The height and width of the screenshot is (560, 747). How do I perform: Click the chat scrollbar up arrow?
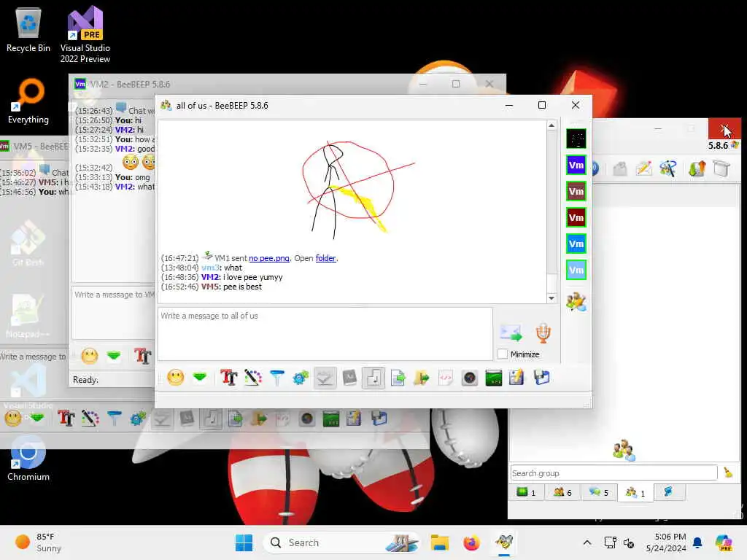click(x=551, y=125)
